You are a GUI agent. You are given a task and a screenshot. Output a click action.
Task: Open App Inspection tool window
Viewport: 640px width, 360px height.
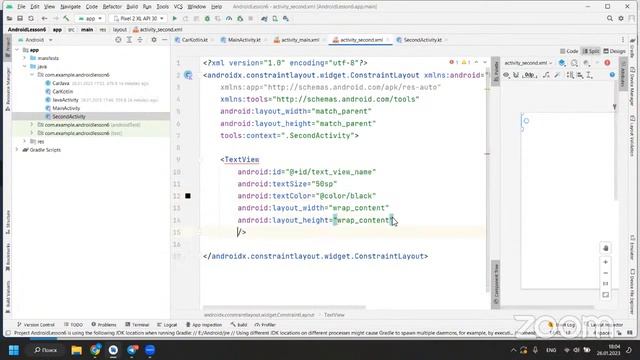click(204, 324)
